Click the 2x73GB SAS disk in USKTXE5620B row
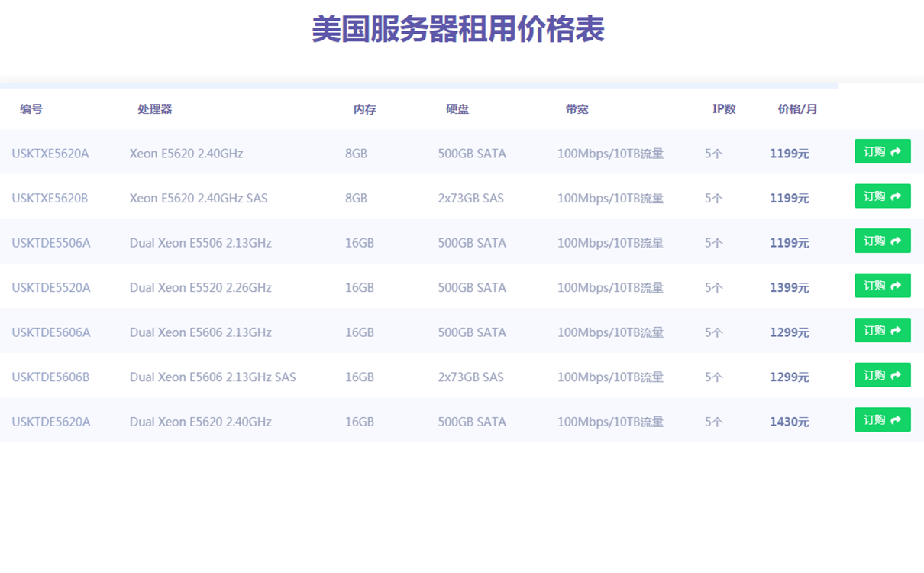This screenshot has height=573, width=924. pyautogui.click(x=470, y=199)
